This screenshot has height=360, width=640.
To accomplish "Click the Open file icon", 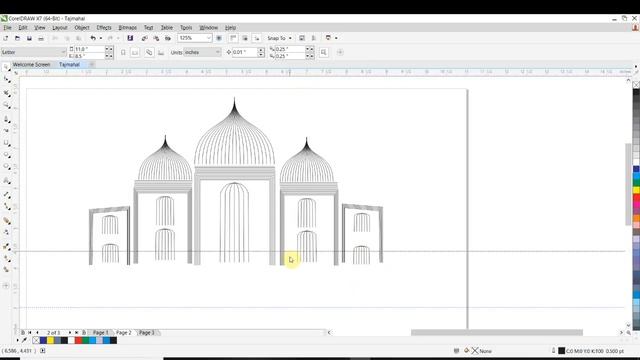I will [x=18, y=38].
